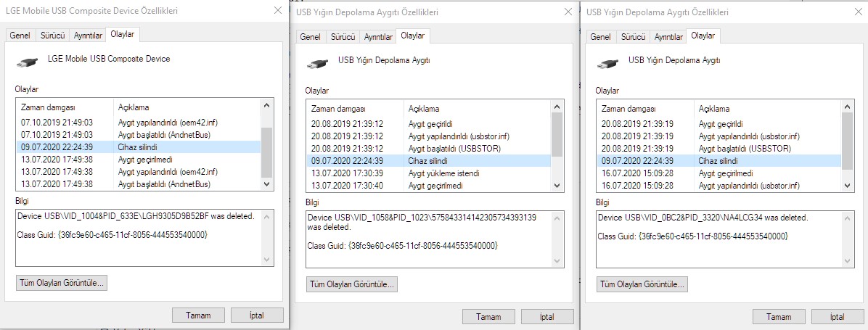This screenshot has width=868, height=330.
Task: Switch to the Sürücü tab in the LGE Mobile dialog
Action: click(54, 35)
